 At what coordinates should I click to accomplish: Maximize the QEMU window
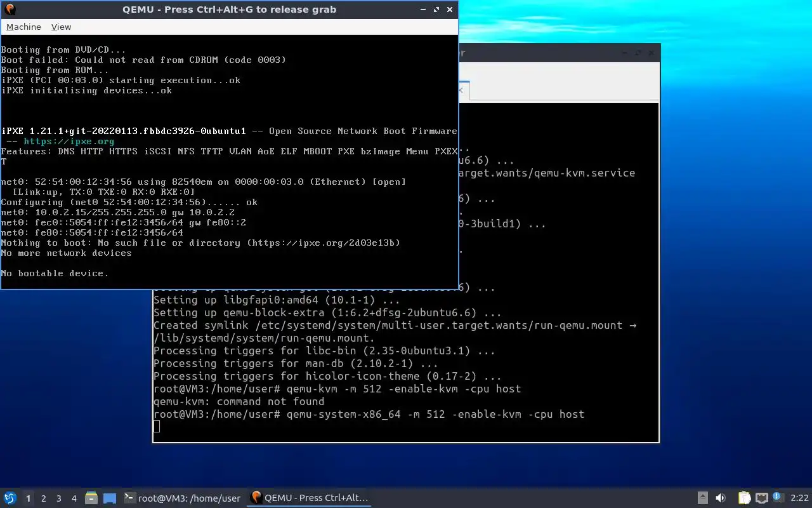click(436, 10)
